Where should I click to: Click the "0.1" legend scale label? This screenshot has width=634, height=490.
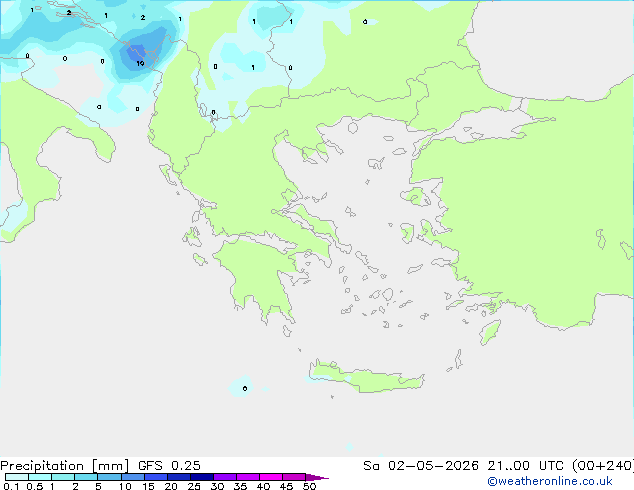[x=11, y=486]
